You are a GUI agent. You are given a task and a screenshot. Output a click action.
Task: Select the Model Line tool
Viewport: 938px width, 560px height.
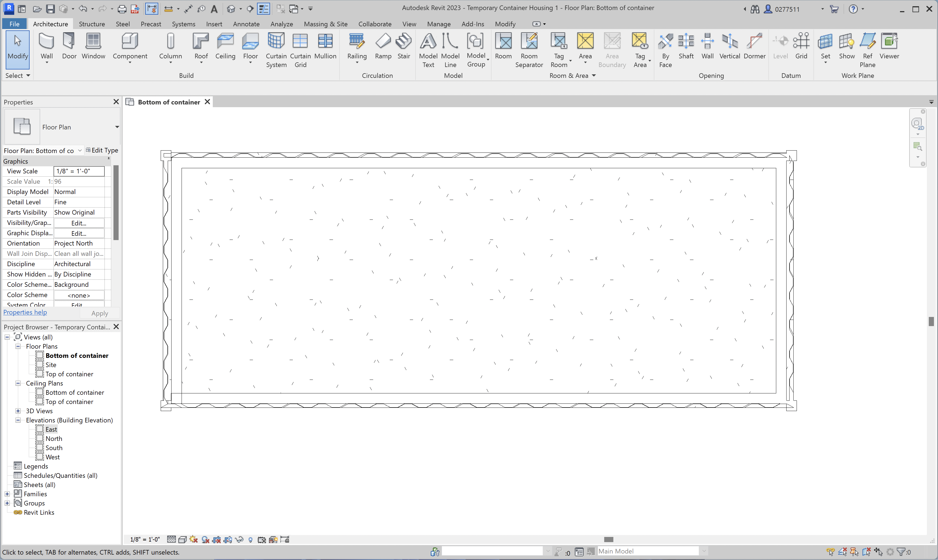tap(450, 50)
